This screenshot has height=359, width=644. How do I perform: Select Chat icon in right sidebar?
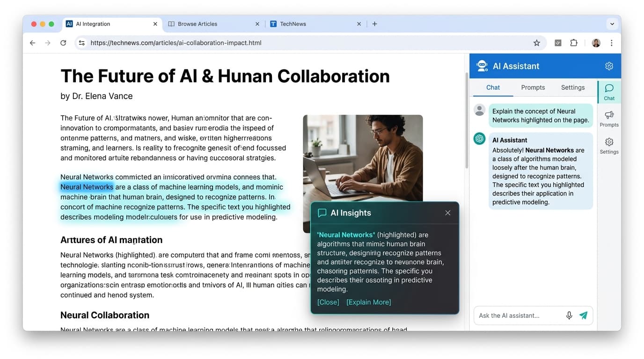coord(609,92)
